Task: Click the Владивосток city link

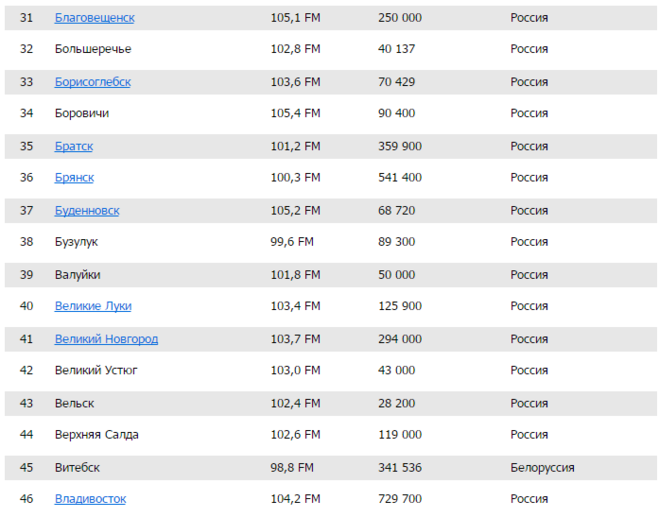Action: 90,498
